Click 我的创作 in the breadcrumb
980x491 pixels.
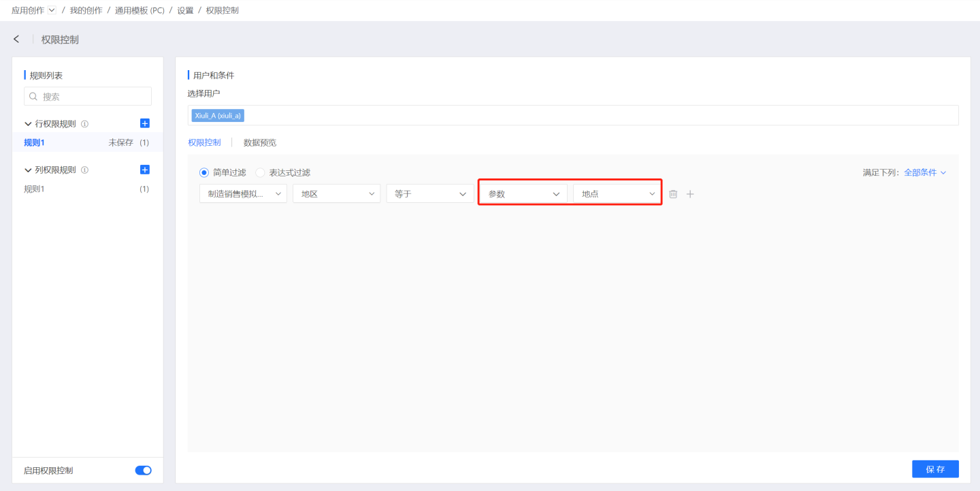click(86, 10)
